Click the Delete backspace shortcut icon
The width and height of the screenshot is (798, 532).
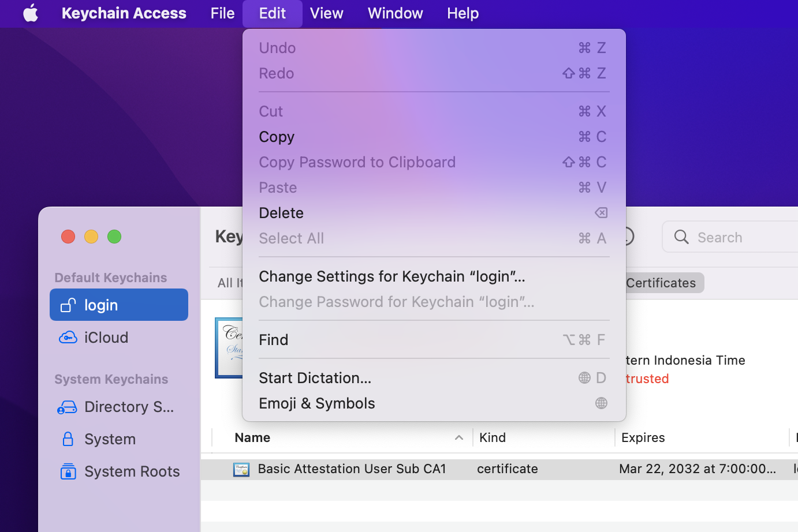[601, 213]
